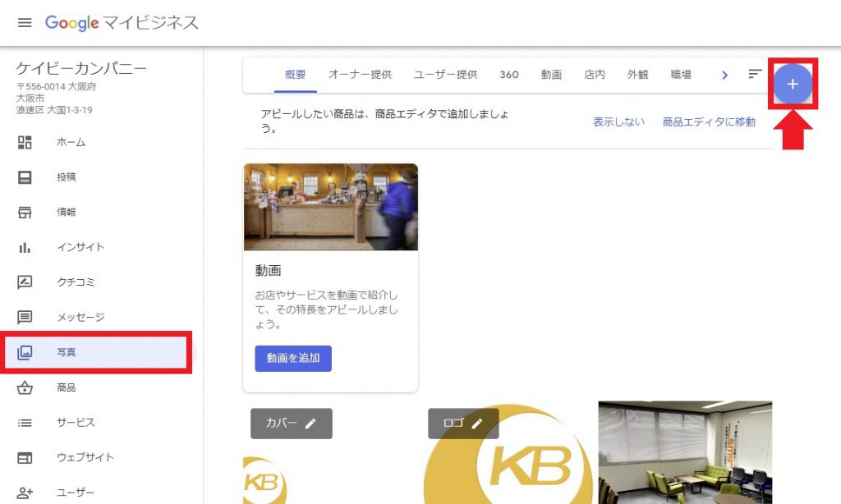The image size is (841, 504).
Task: Edit cover photo via カバー button
Action: [x=292, y=424]
